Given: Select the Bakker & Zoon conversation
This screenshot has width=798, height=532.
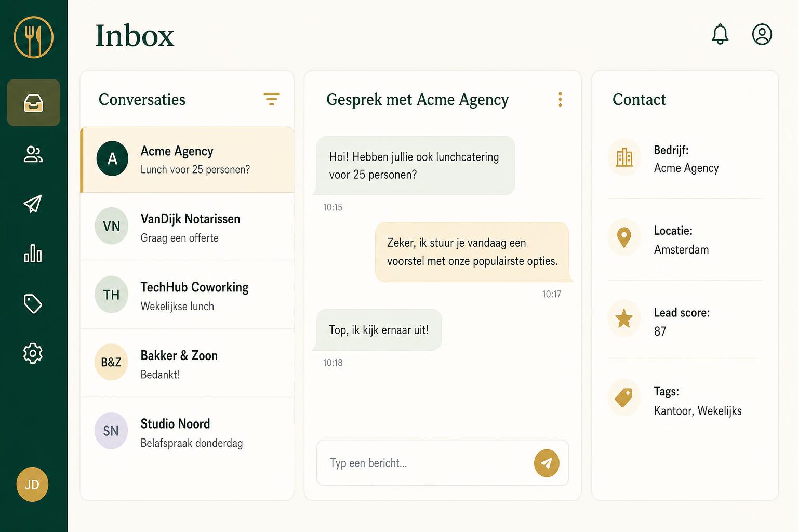Looking at the screenshot, I should [x=187, y=363].
